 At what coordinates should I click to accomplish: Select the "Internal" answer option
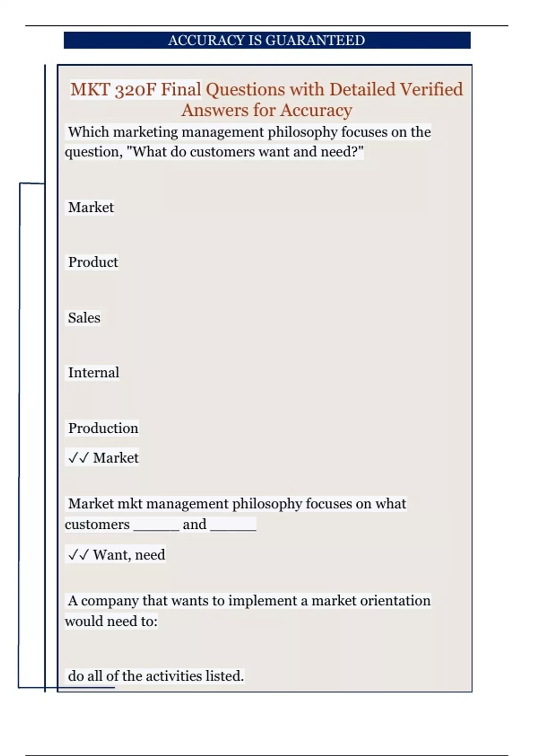[x=93, y=373]
